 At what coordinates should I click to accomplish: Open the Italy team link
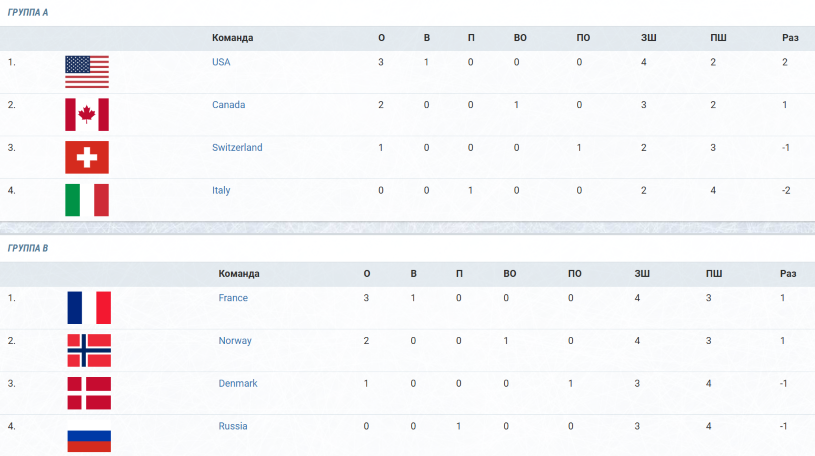pos(221,190)
